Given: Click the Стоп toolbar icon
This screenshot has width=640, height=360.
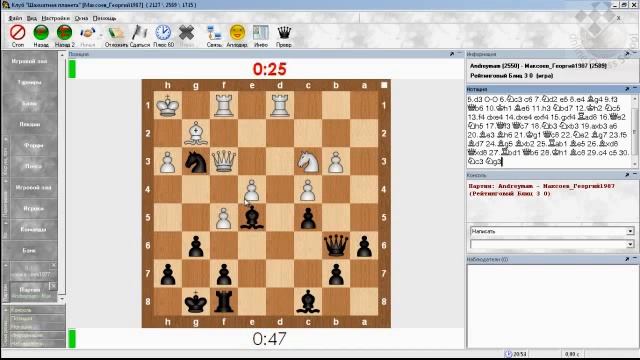Looking at the screenshot, I should pos(18,33).
